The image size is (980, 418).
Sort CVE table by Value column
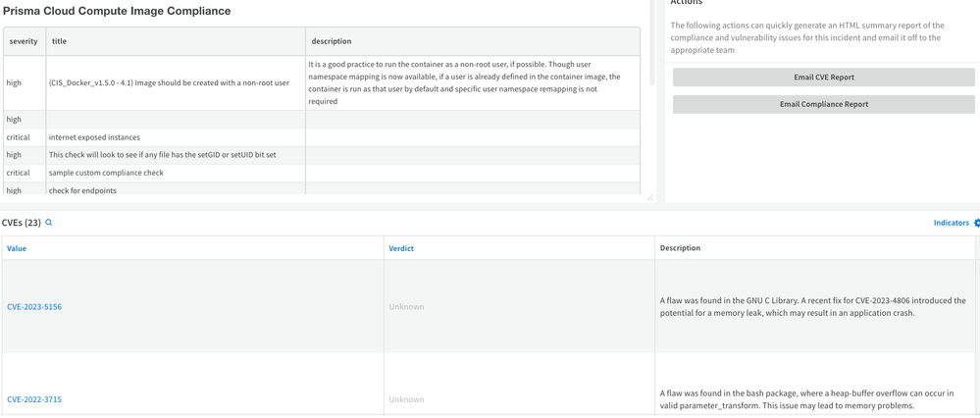coord(17,248)
